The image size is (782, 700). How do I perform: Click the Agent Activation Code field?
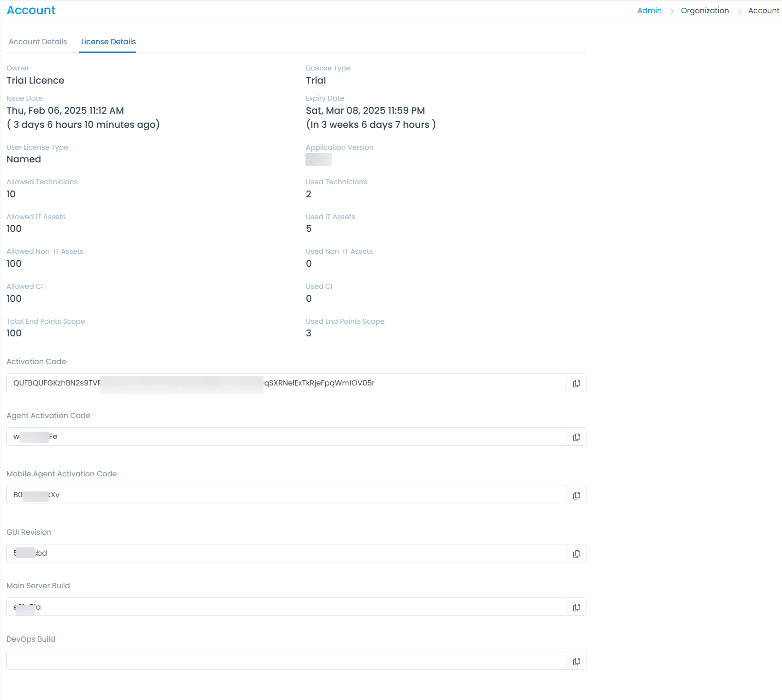(286, 437)
